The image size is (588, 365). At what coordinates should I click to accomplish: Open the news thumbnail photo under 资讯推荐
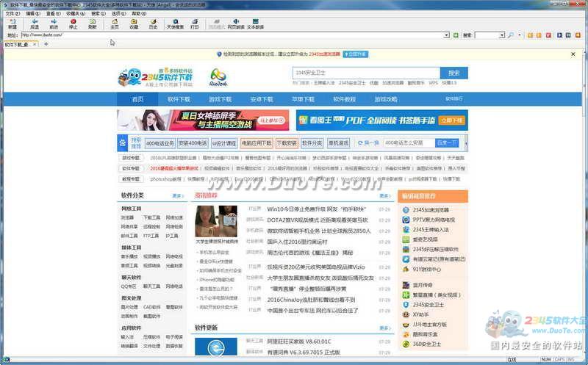click(x=216, y=221)
